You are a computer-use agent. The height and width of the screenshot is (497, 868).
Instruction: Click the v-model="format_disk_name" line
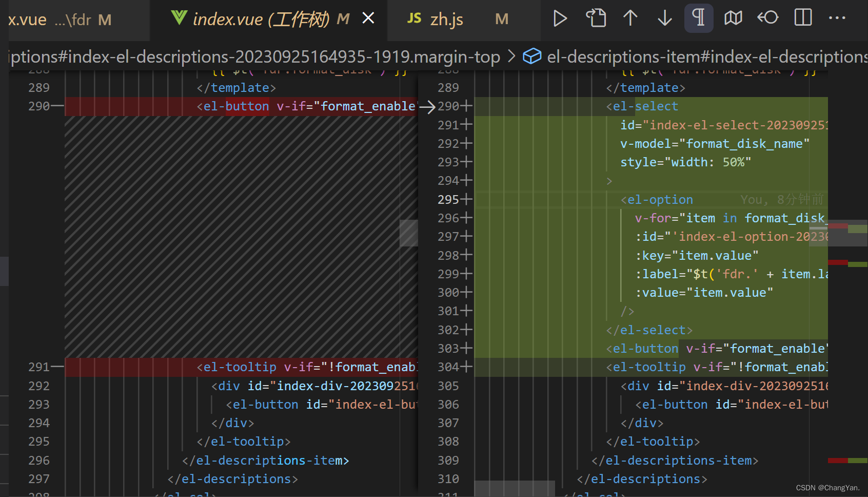715,144
